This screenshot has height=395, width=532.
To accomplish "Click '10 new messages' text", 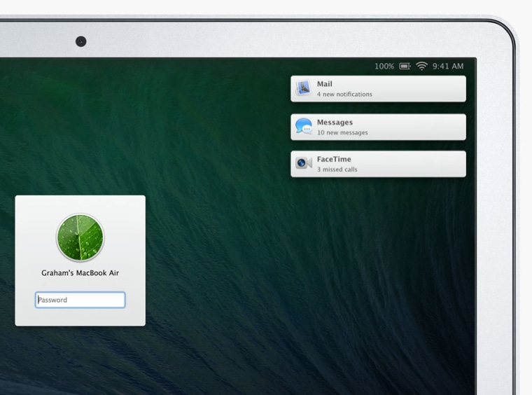I will click(x=342, y=132).
